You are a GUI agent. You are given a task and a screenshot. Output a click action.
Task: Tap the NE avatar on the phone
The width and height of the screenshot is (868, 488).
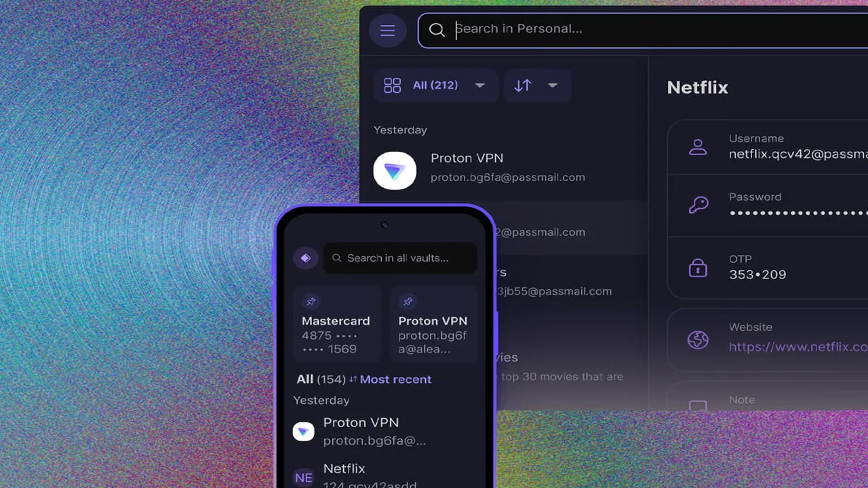tap(303, 477)
